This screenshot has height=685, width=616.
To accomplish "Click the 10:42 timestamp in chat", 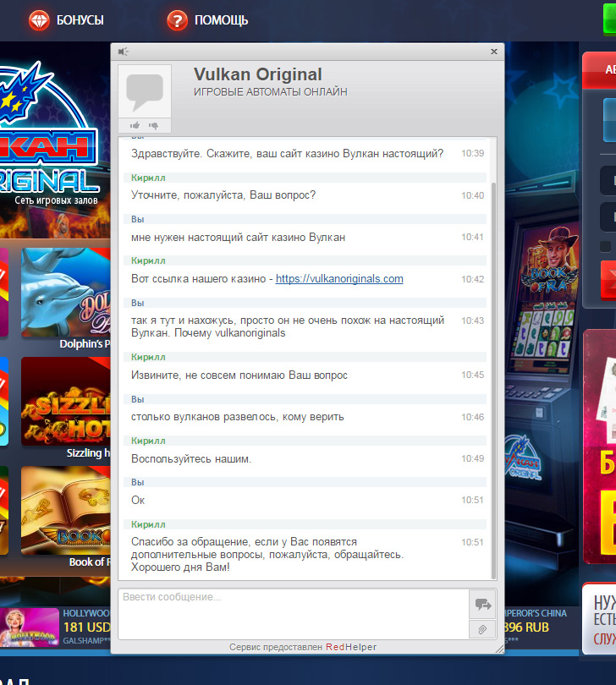I will pyautogui.click(x=473, y=279).
